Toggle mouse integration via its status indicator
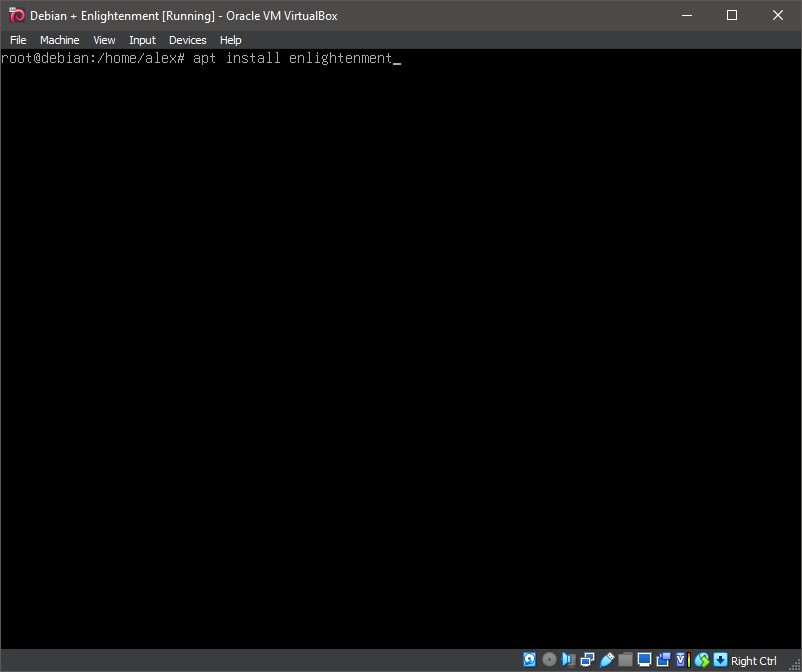The width and height of the screenshot is (802, 672). [x=701, y=660]
